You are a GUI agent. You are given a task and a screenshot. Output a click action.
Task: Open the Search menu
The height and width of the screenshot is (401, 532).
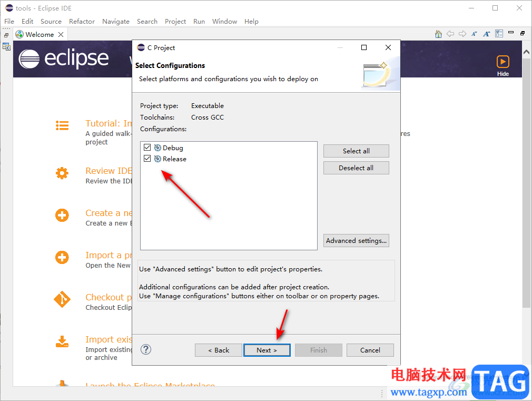click(147, 22)
